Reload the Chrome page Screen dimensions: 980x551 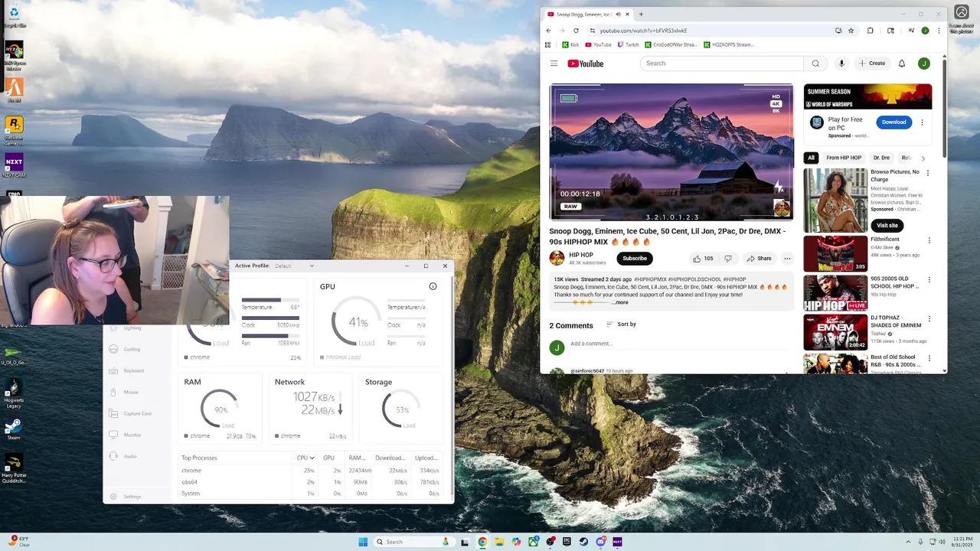point(576,31)
